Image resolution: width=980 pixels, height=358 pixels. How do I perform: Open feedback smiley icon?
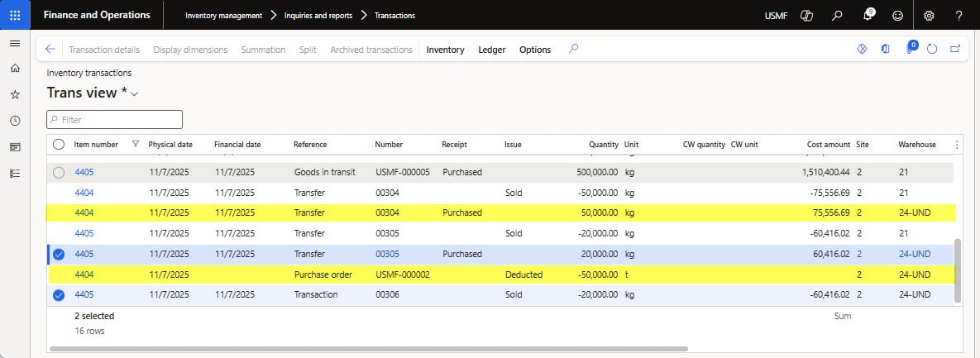pos(897,16)
